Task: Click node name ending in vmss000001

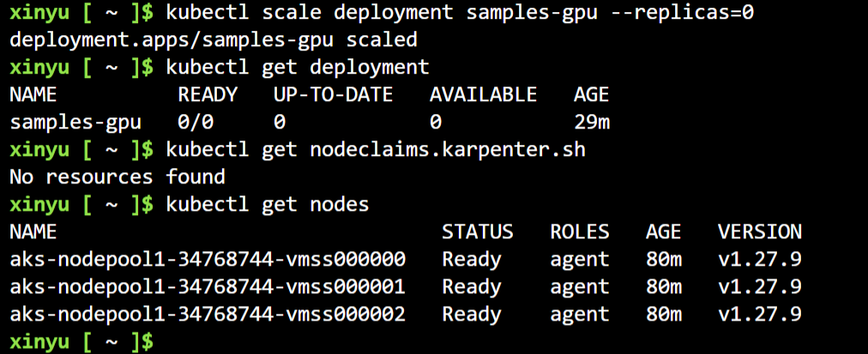Action: (x=208, y=286)
